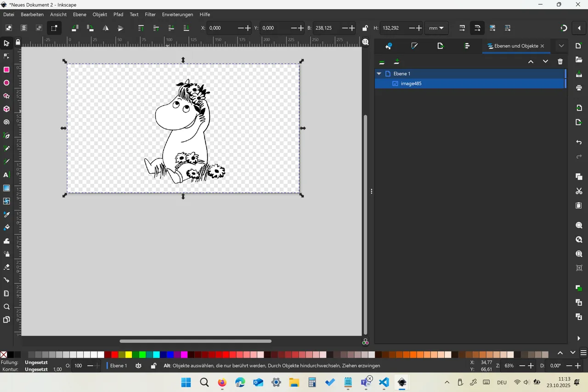Open the Document history dock tab

[x=389, y=46]
